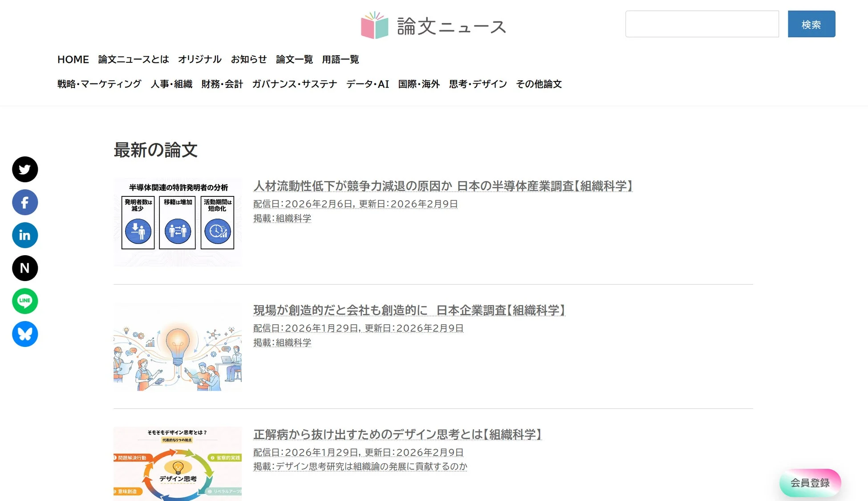
Task: Go to the HOME tab
Action: coord(73,59)
